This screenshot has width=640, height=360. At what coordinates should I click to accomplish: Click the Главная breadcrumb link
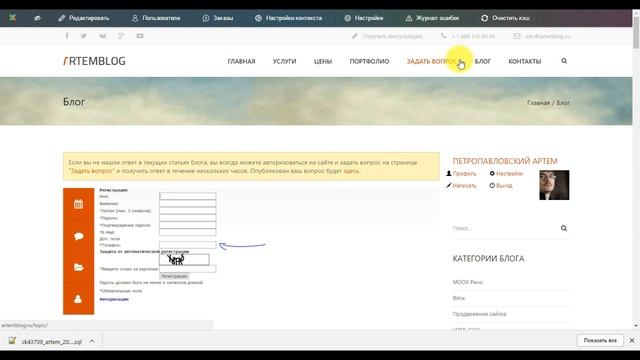[x=538, y=103]
